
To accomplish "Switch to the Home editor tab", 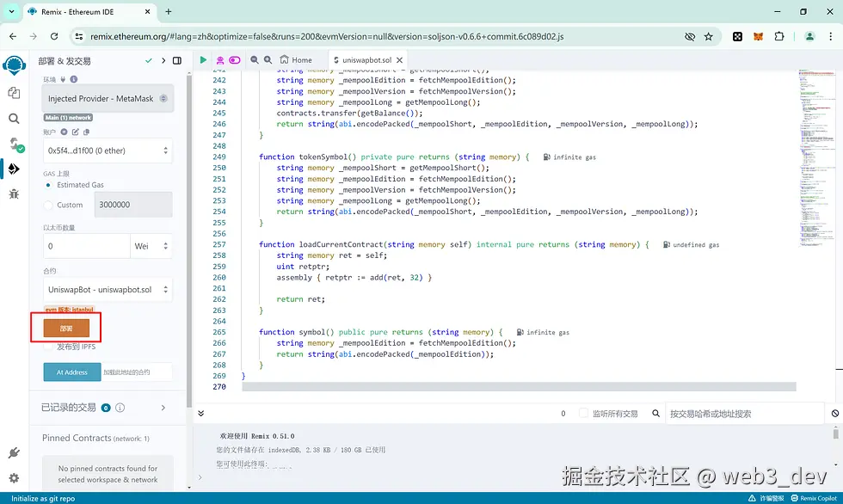I will pos(296,60).
